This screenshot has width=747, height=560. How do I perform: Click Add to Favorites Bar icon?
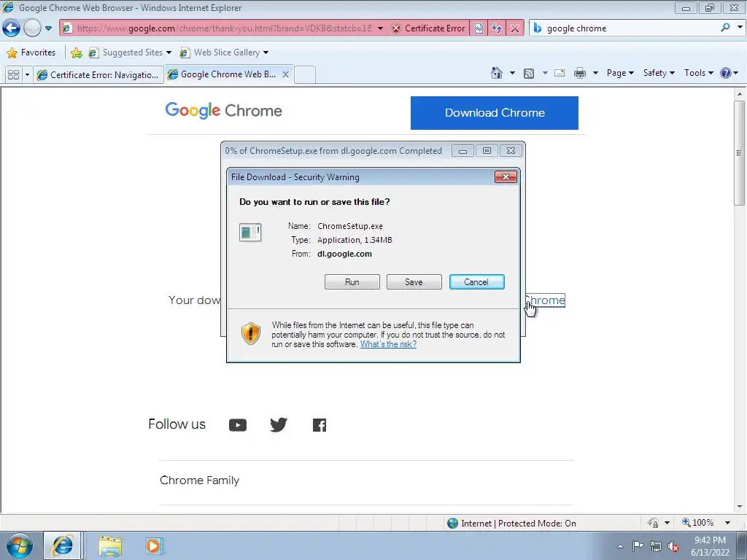click(x=76, y=52)
